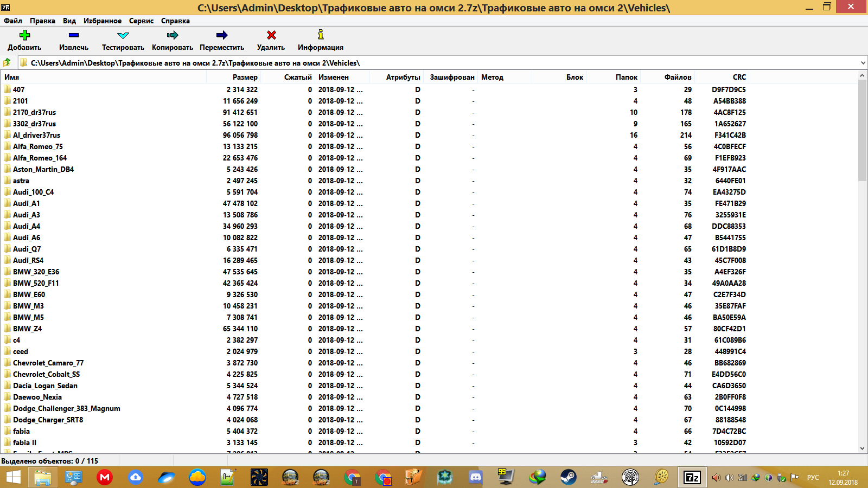Go up one folder level via arrow icon

pos(7,63)
